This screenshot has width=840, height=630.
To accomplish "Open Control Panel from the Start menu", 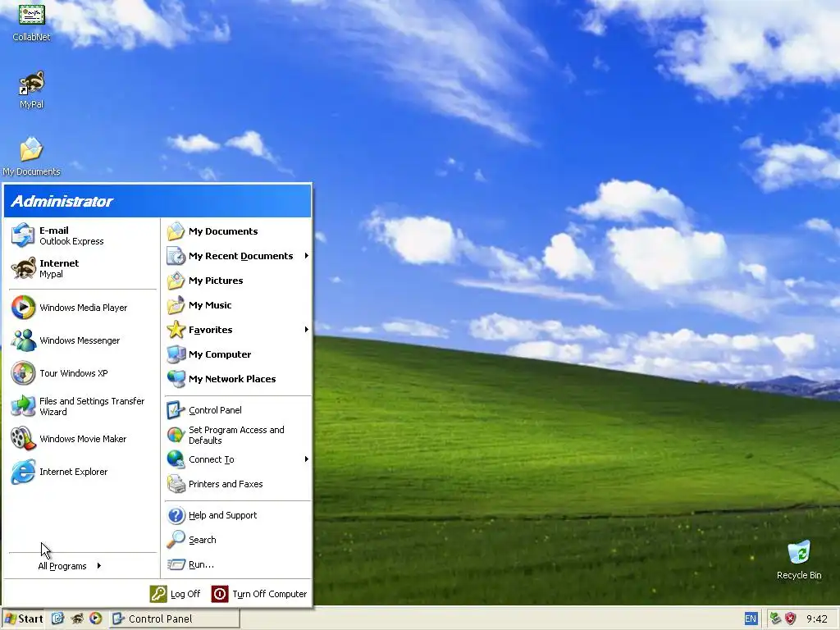I will tap(238, 410).
